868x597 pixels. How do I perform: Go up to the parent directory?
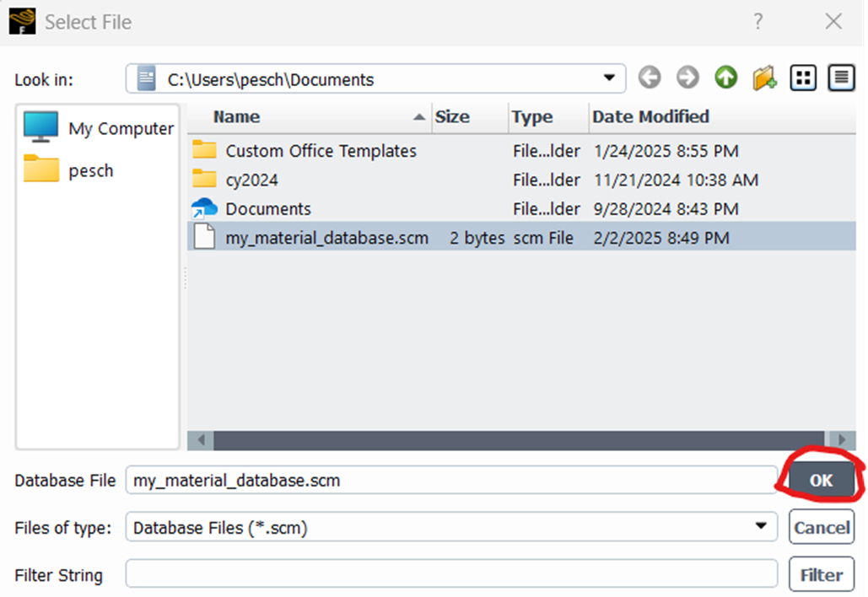point(725,78)
